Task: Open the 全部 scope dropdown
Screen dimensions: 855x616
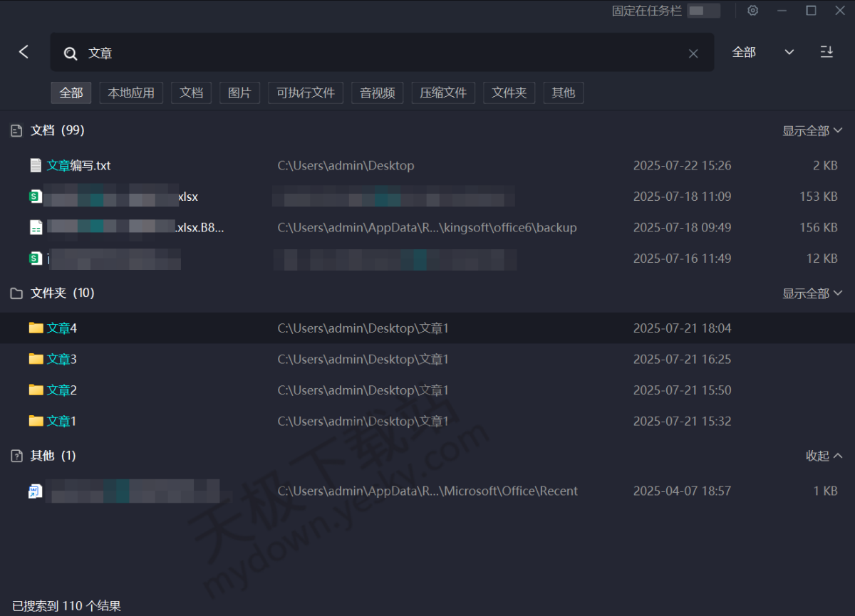Action: click(762, 52)
